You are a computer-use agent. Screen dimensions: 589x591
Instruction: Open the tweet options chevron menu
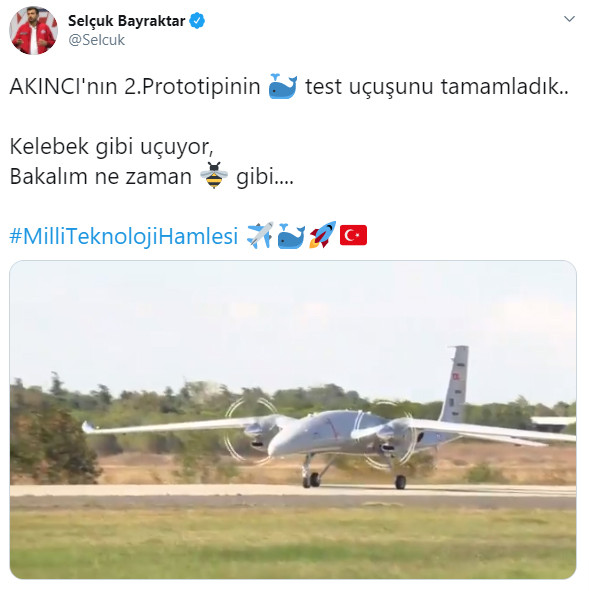(569, 18)
